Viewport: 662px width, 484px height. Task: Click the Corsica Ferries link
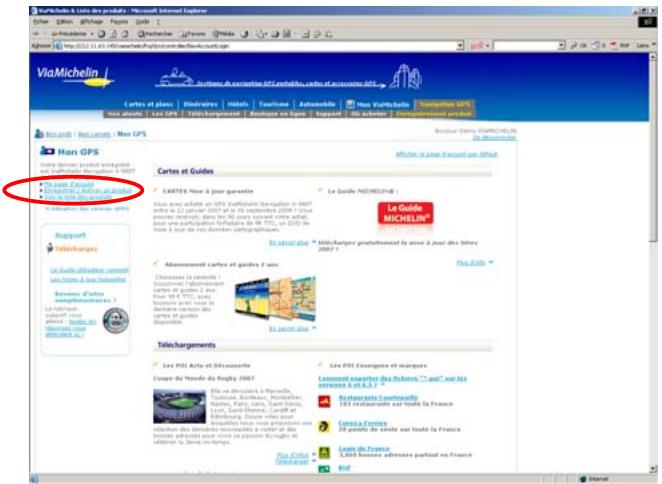click(x=363, y=423)
